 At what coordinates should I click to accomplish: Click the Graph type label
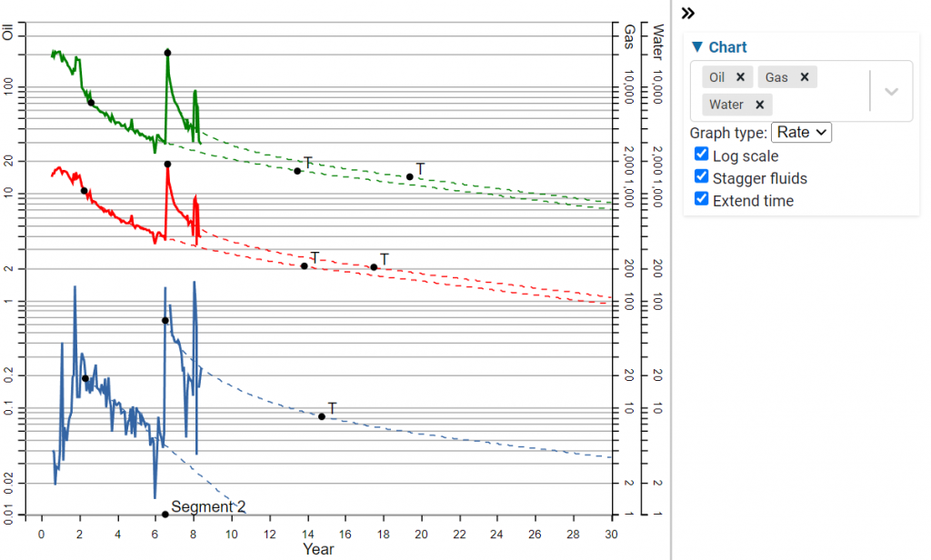pyautogui.click(x=728, y=133)
